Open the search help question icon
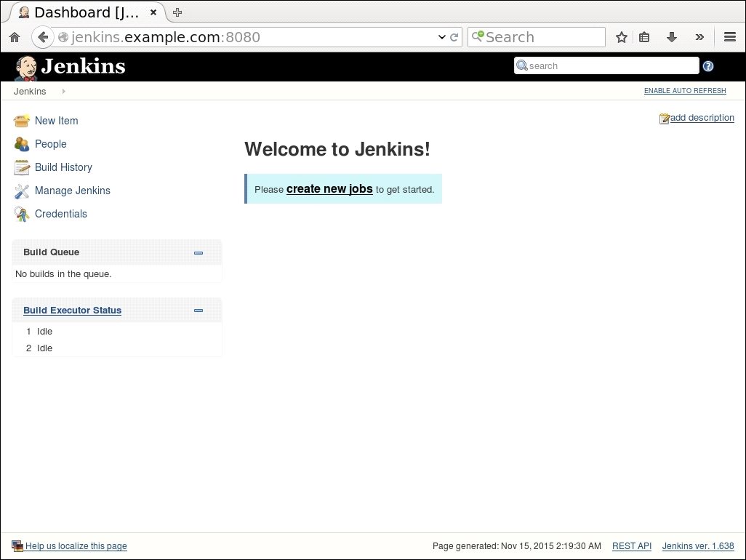The height and width of the screenshot is (560, 746). [708, 66]
